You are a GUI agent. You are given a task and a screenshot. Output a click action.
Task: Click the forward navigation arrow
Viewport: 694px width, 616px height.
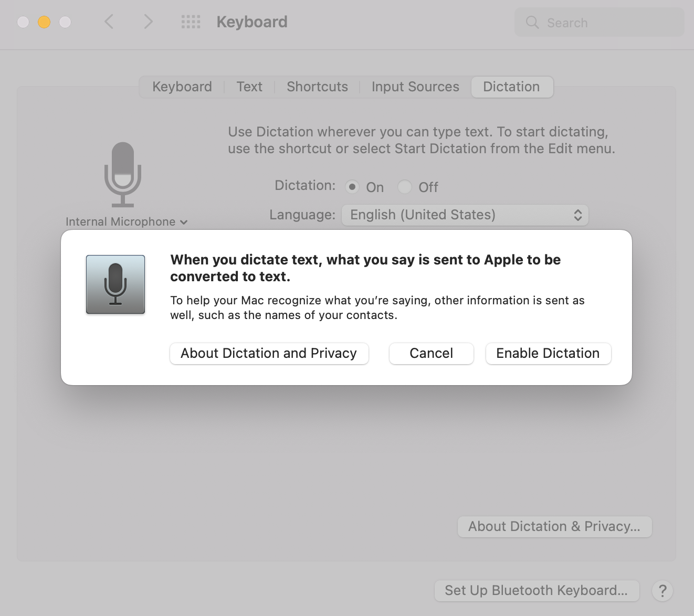148,22
